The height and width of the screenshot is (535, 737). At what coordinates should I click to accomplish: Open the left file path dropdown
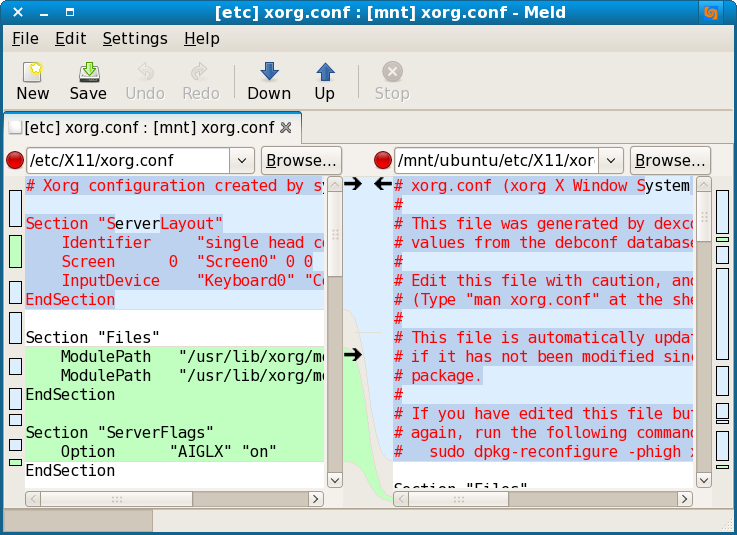(x=242, y=160)
